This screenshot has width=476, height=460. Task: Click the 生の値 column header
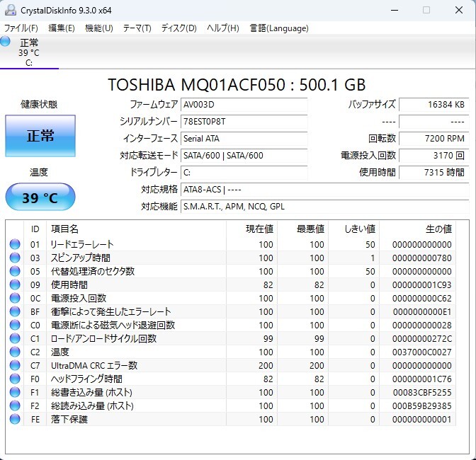coord(438,229)
